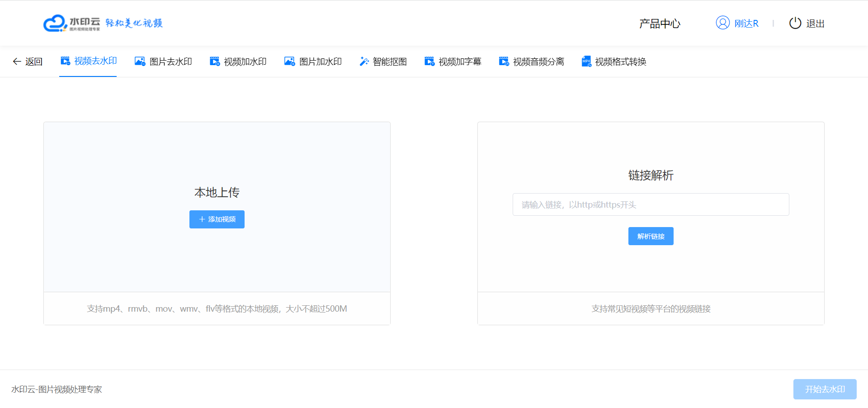
Task: Click the 开始去水印 button
Action: [825, 389]
